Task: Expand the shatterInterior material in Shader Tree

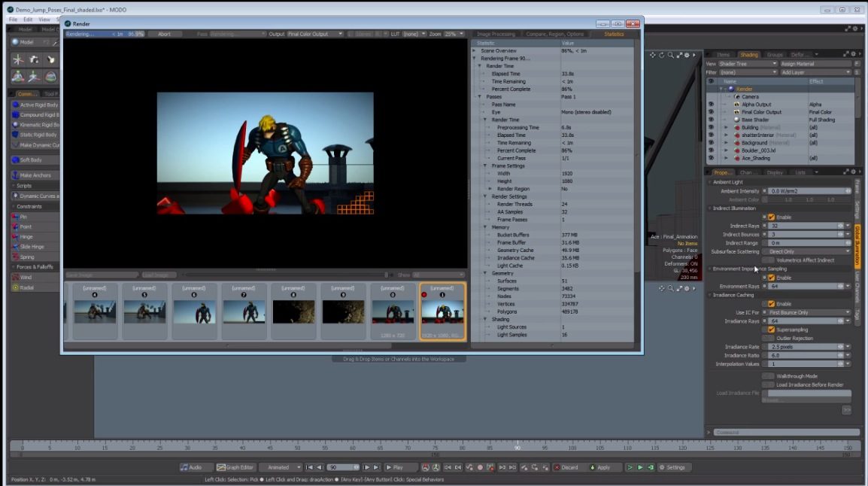Action: click(x=727, y=135)
